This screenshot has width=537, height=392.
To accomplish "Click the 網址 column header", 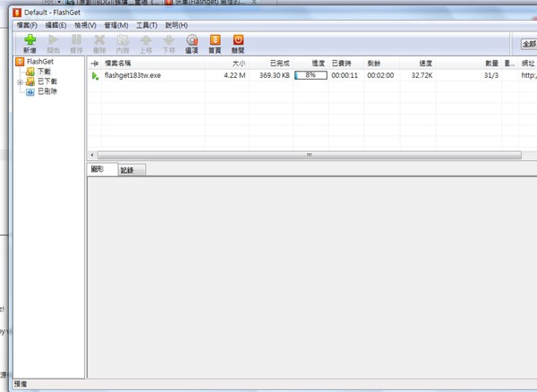I will 528,64.
